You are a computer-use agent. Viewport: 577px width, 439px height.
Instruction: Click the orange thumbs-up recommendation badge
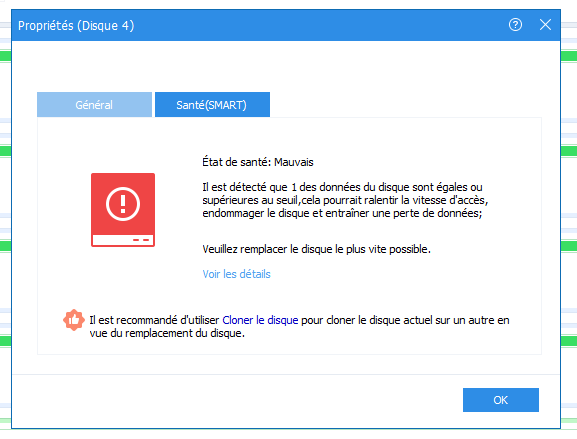(x=74, y=320)
